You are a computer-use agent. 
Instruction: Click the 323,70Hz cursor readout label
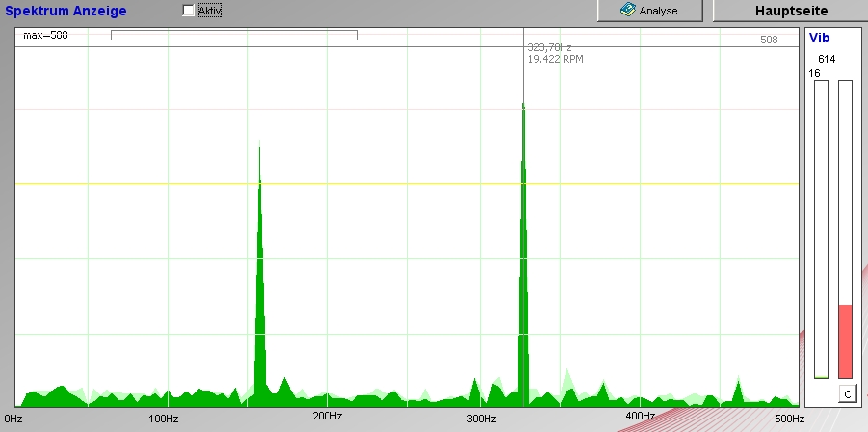click(549, 47)
